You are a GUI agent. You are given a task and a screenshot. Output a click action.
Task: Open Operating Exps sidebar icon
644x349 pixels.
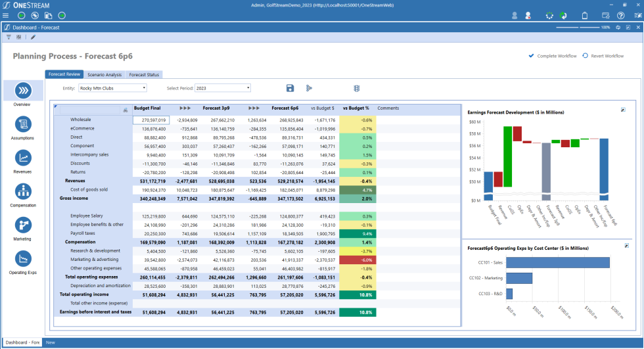click(23, 258)
